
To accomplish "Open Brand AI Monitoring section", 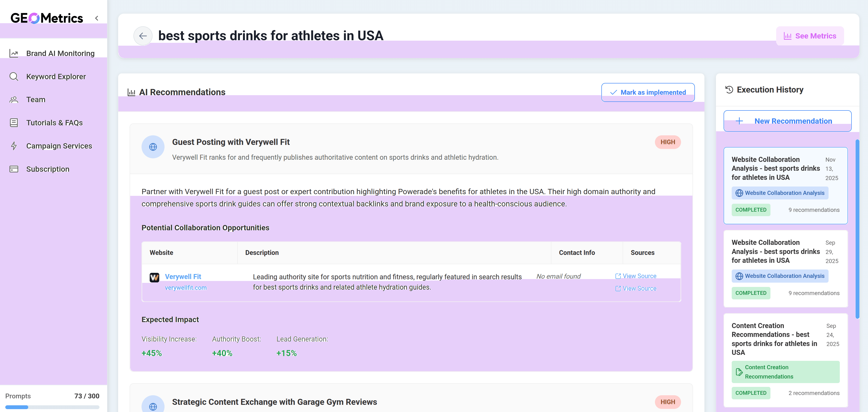I will point(54,53).
